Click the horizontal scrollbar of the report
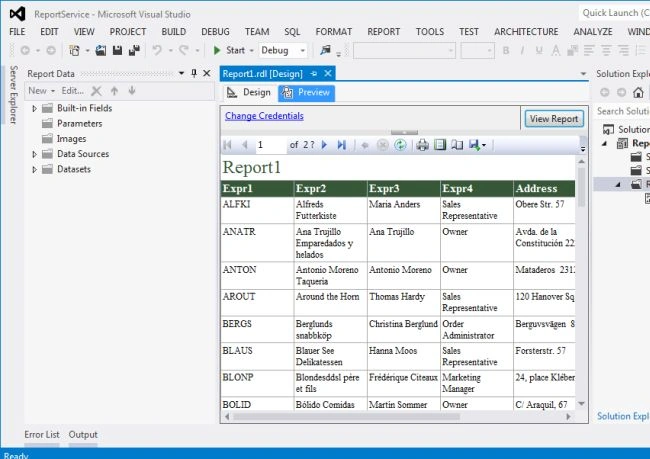Viewport: 650px width, 459px height. [398, 416]
